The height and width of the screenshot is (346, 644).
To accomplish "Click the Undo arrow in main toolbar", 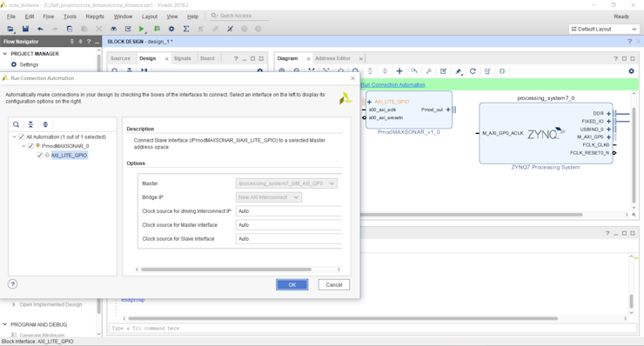I will [40, 29].
